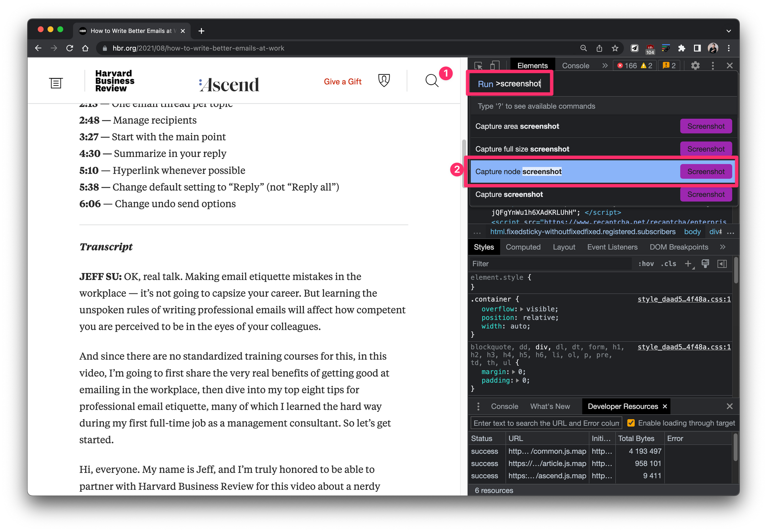
Task: Expand the margin shorthand triangle
Action: pyautogui.click(x=514, y=372)
